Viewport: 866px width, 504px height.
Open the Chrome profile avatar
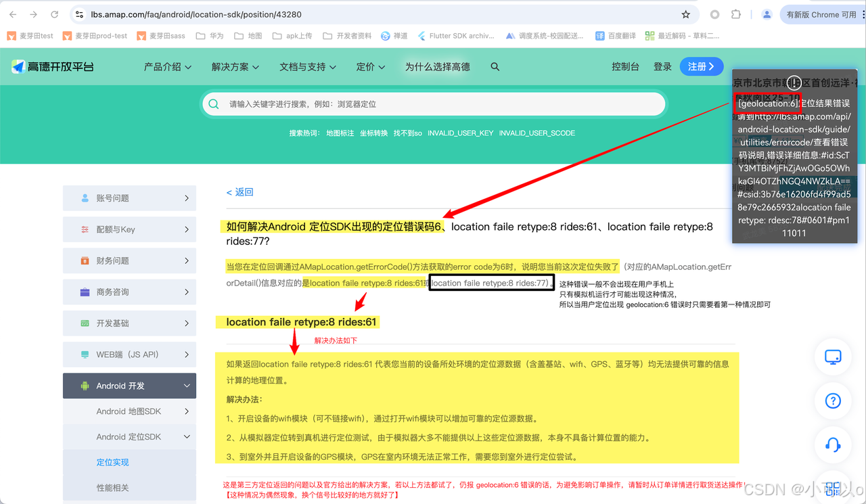(767, 14)
